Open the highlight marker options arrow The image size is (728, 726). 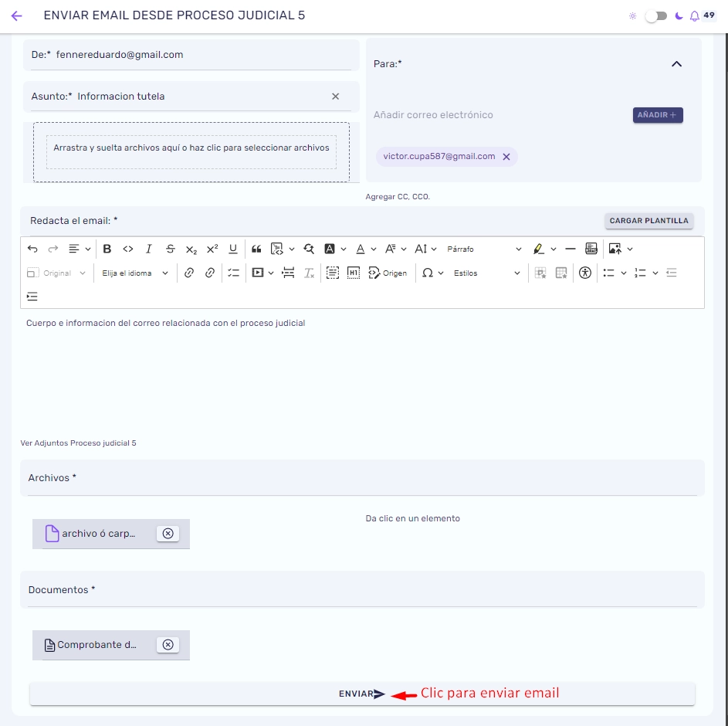(554, 249)
